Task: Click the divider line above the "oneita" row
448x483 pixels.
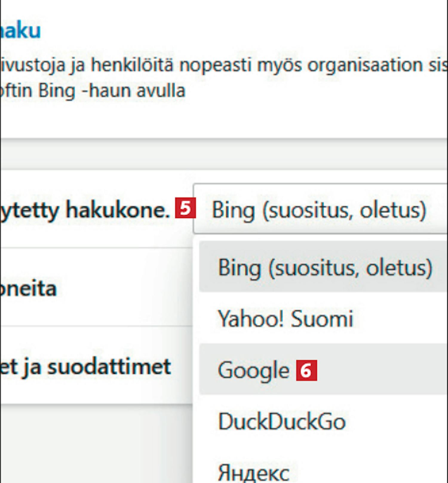Action: (96, 248)
